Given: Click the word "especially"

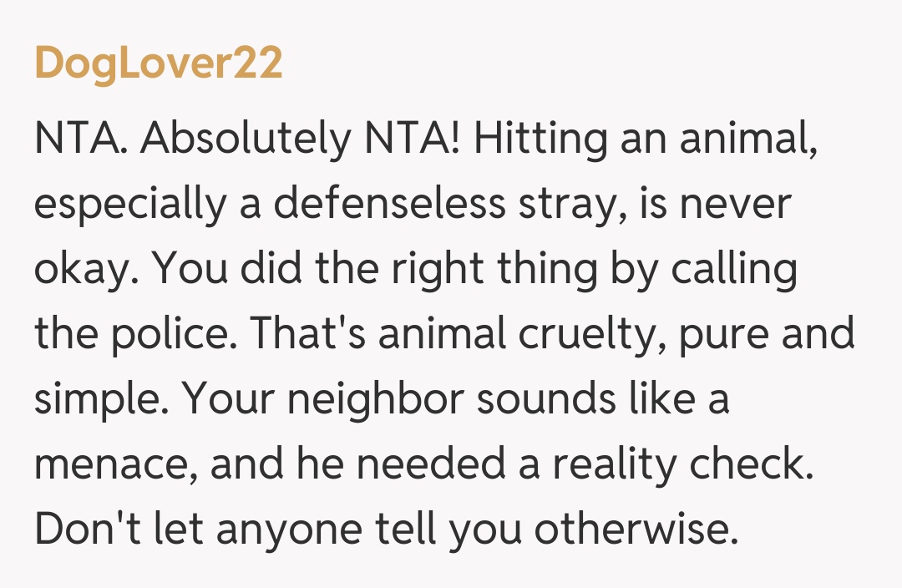Looking at the screenshot, I should [x=129, y=204].
